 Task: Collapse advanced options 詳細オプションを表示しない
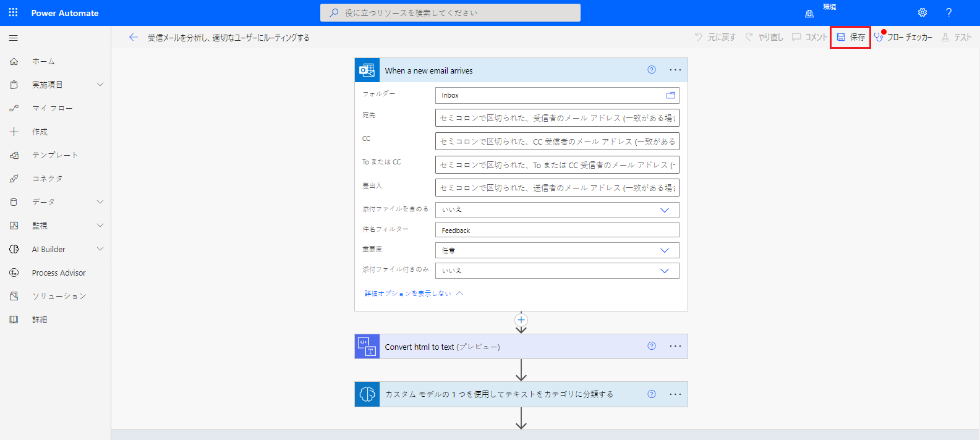[x=414, y=294]
